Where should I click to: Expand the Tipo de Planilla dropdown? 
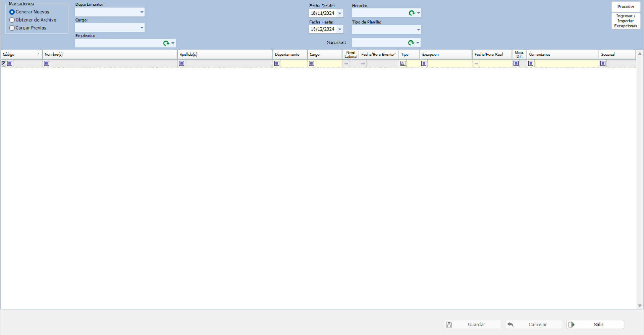tap(418, 30)
